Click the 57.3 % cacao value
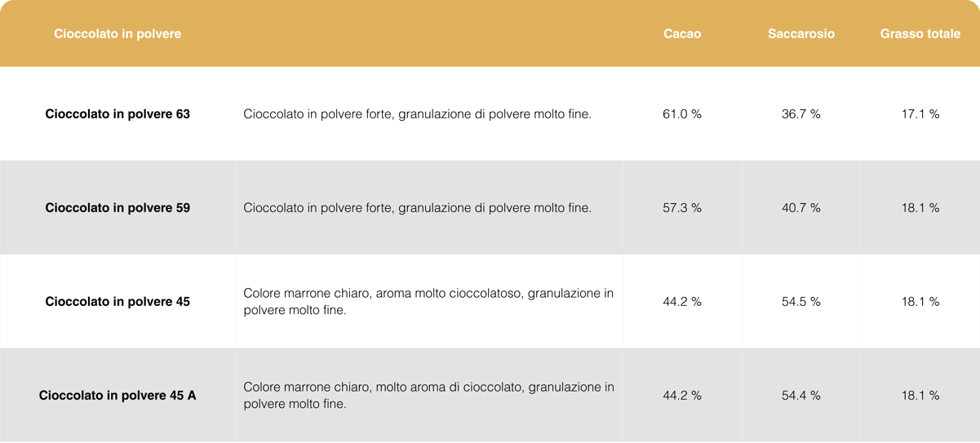 click(682, 208)
